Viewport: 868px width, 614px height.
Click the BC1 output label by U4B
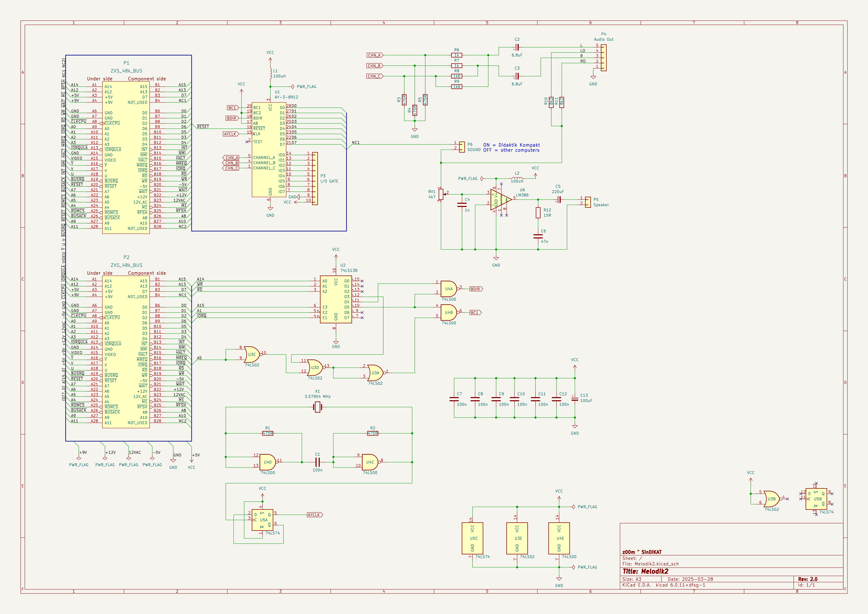point(476,313)
